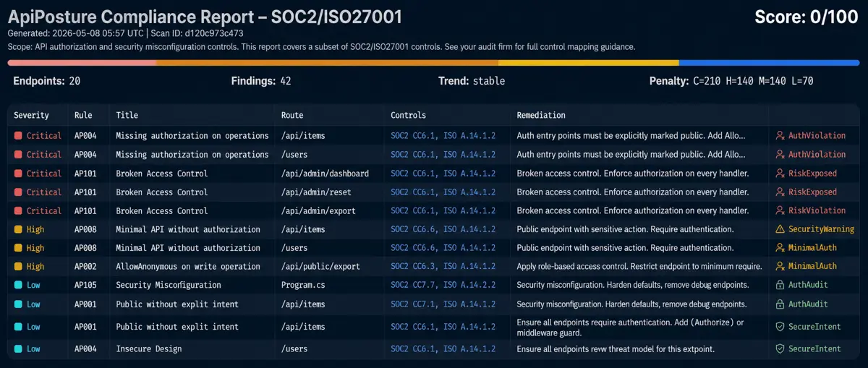The height and width of the screenshot is (368, 868).
Task: Click the Security Misconfiguration title cell
Action: pos(169,285)
